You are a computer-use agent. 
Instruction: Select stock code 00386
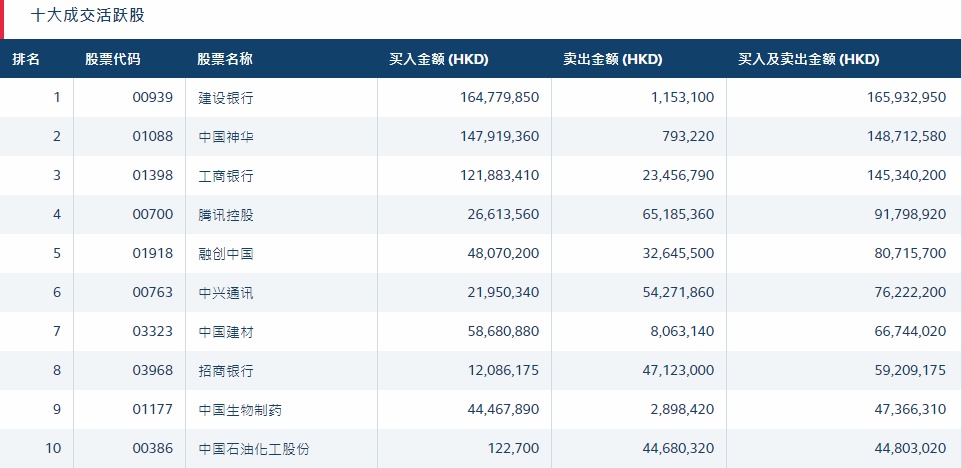click(153, 448)
